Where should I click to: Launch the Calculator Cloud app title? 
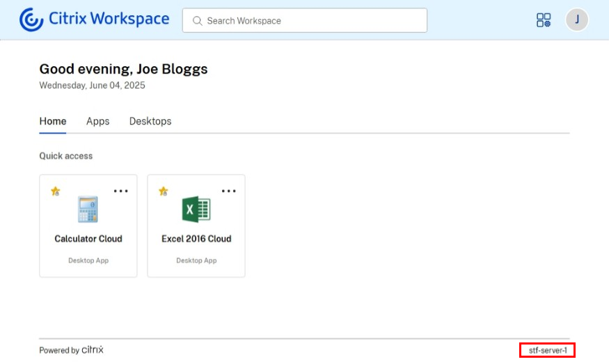coord(88,239)
